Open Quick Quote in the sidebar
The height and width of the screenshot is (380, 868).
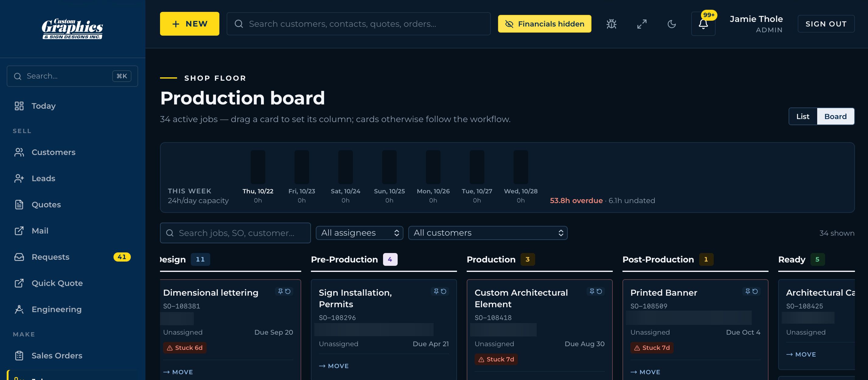pos(72,283)
